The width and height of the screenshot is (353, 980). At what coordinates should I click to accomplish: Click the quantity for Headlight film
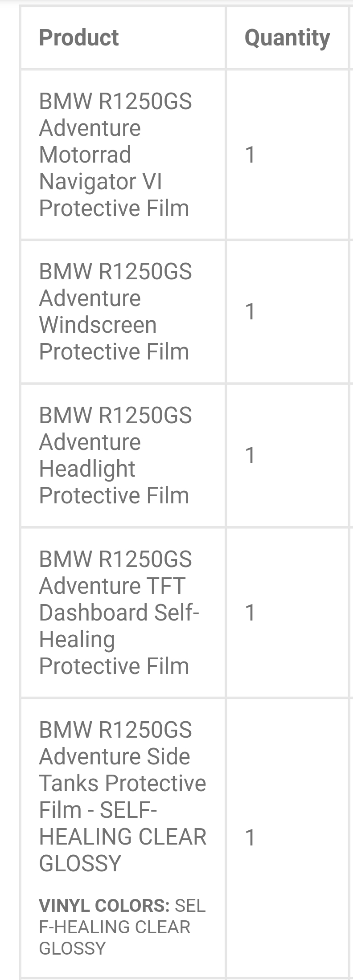pyautogui.click(x=250, y=455)
